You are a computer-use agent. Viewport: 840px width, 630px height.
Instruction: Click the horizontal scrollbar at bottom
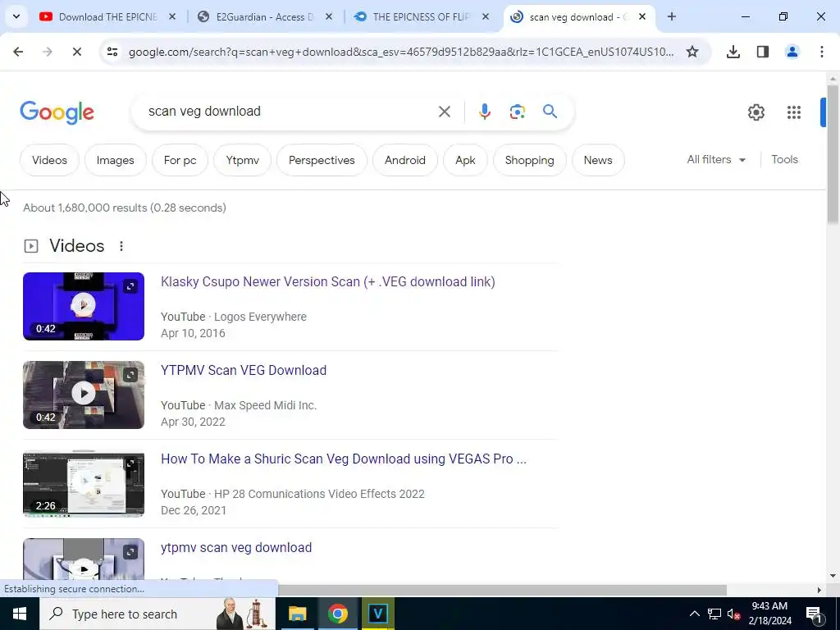(x=502, y=590)
